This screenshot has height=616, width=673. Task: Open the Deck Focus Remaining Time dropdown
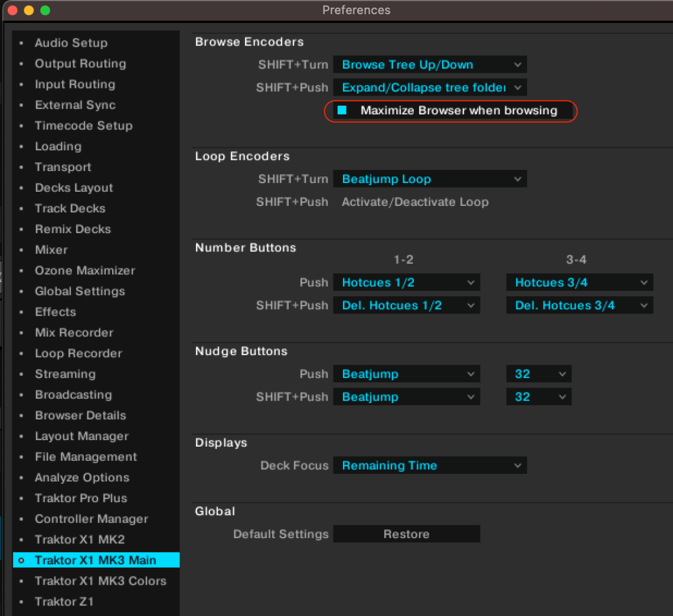pos(430,465)
